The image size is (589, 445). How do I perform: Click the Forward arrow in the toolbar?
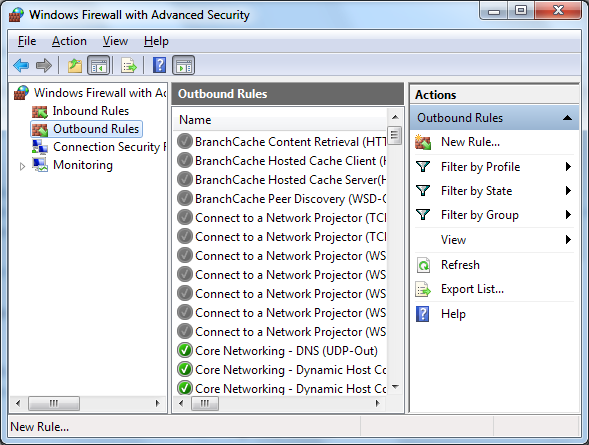pyautogui.click(x=44, y=65)
